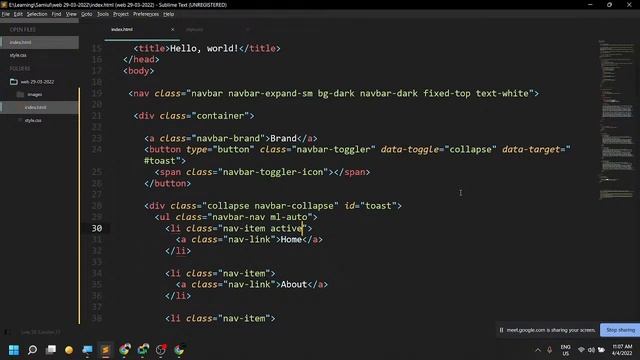Click the pause icon in sharing bar
The width and height of the screenshot is (640, 360).
(x=501, y=330)
